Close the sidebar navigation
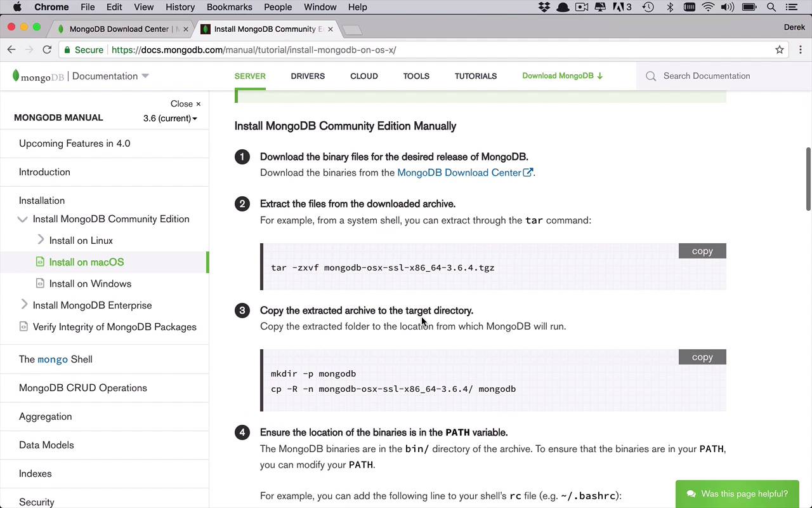The width and height of the screenshot is (812, 508). (185, 104)
